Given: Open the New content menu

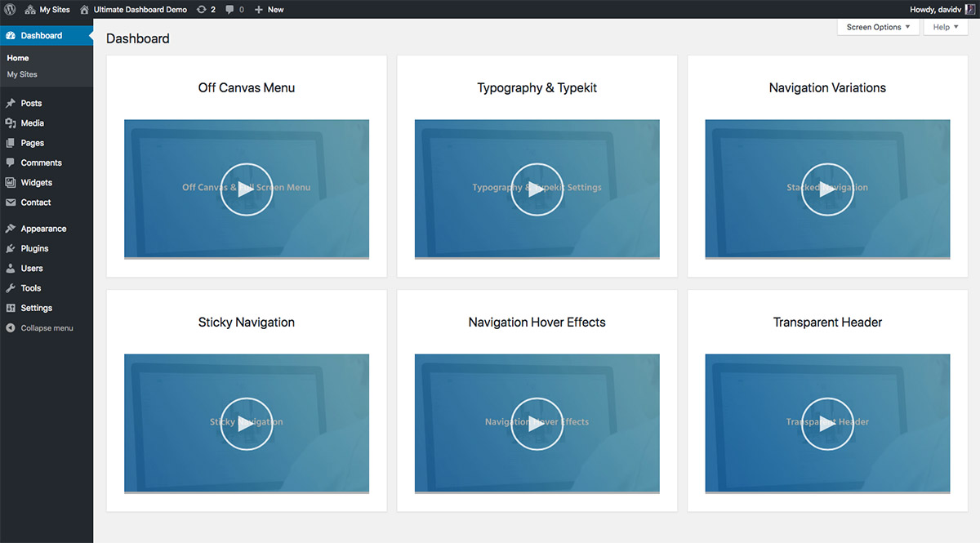Looking at the screenshot, I should [269, 9].
